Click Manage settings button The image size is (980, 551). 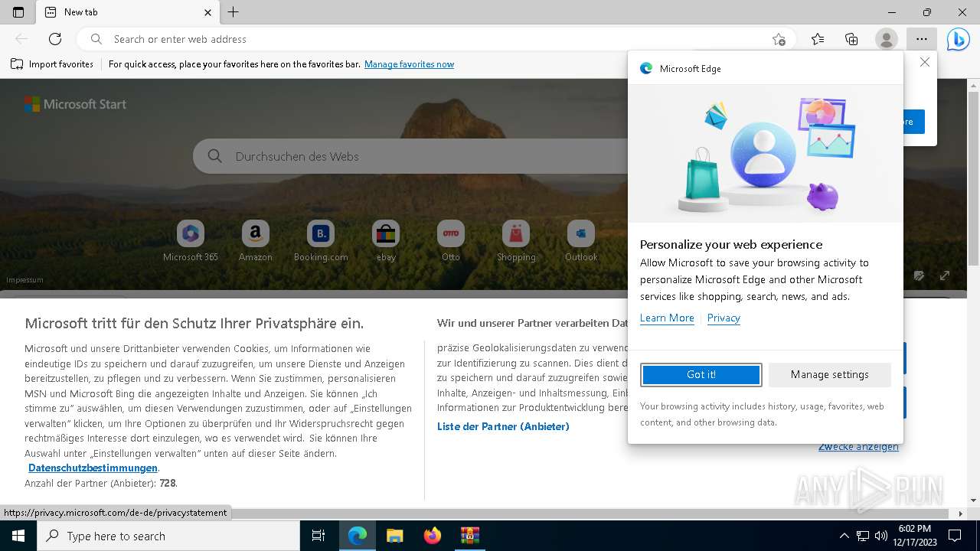pyautogui.click(x=830, y=374)
